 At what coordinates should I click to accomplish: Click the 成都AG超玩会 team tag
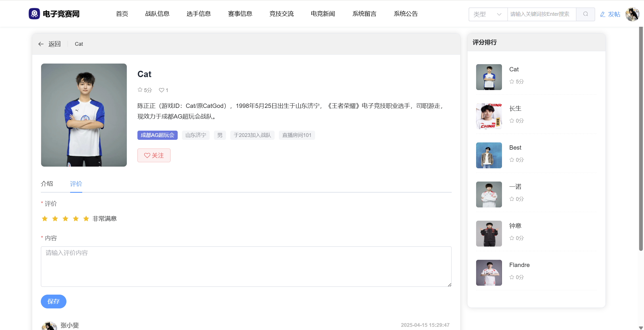[157, 135]
